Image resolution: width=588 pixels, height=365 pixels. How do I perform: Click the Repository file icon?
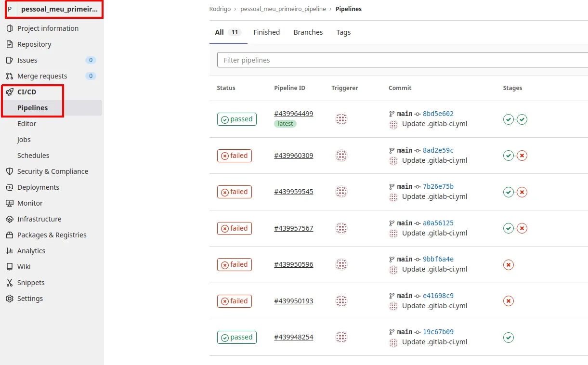coord(10,44)
